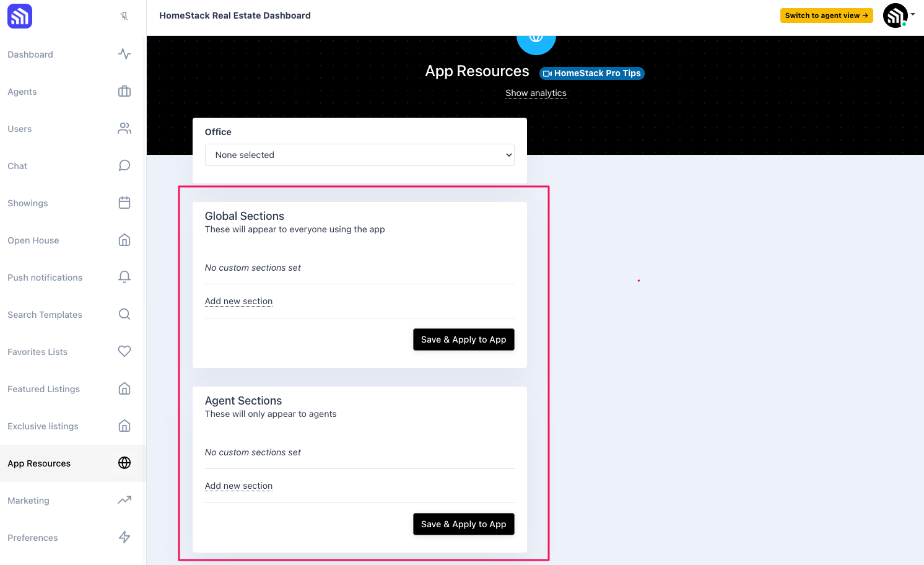Image resolution: width=924 pixels, height=565 pixels.
Task: Open Showings via the calendar icon
Action: (124, 203)
